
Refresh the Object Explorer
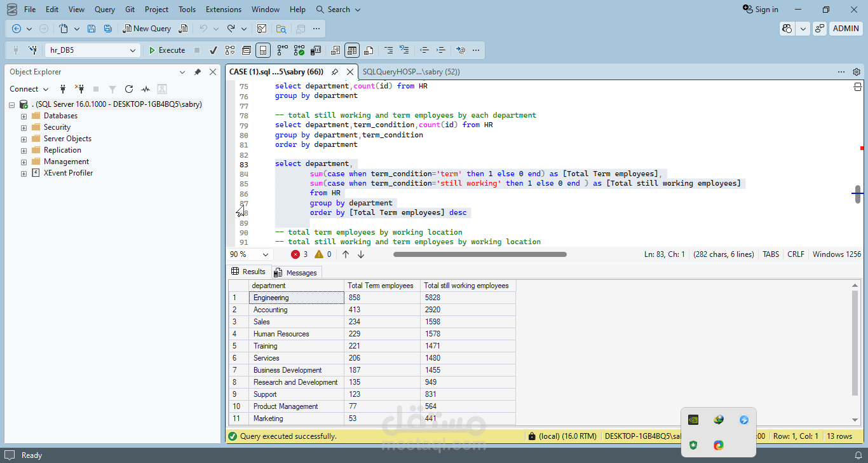coord(129,89)
